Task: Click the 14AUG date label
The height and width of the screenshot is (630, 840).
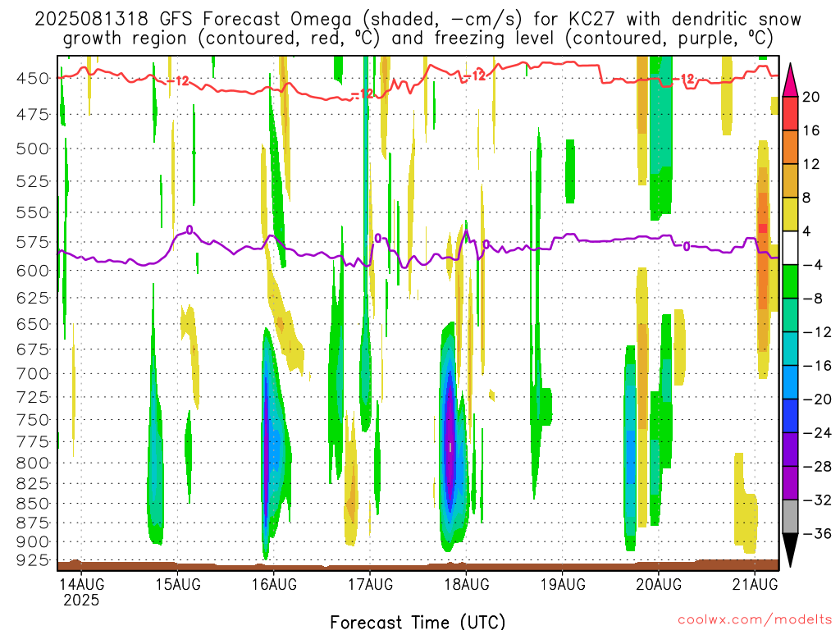Action: (81, 583)
